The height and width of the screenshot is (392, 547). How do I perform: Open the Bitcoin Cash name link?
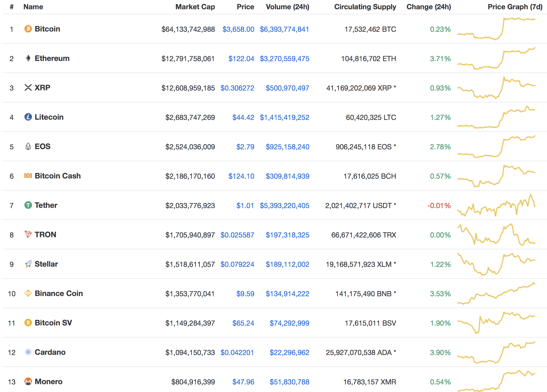coord(58,176)
